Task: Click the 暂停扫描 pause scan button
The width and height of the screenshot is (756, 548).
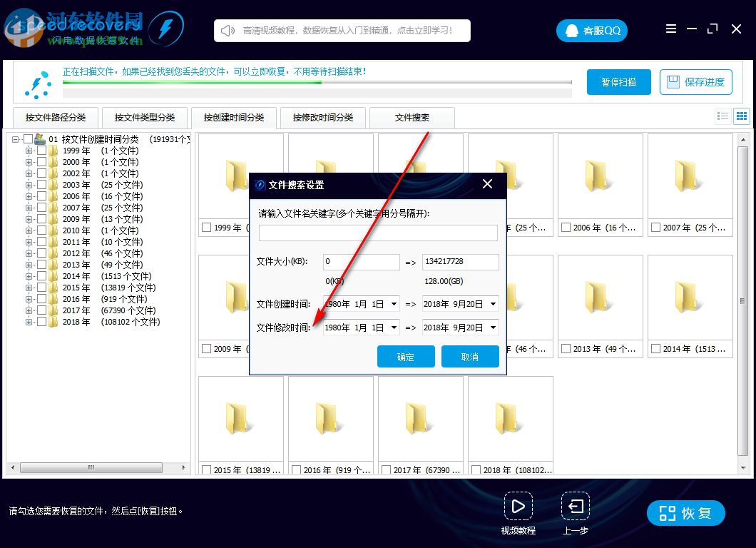Action: [x=618, y=81]
